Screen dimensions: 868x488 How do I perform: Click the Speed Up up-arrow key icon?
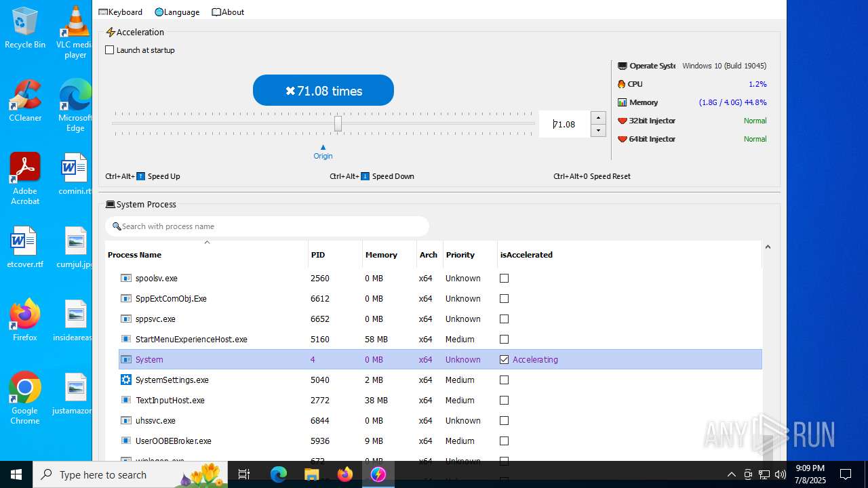coord(141,176)
